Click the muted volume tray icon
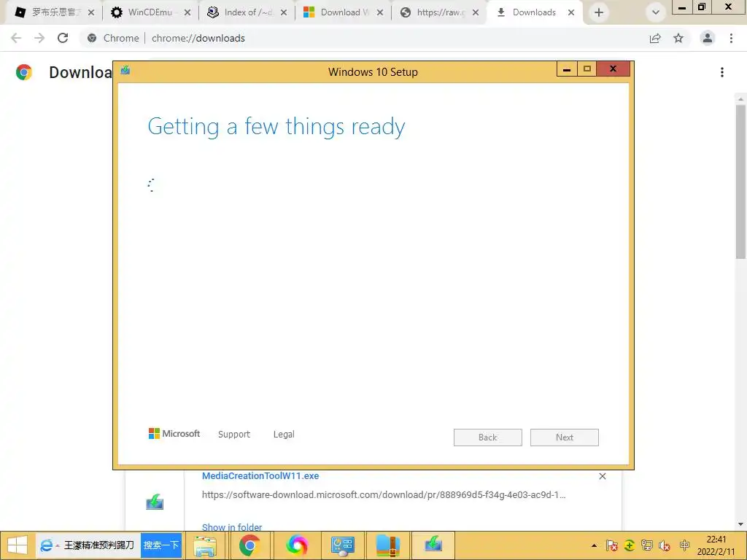This screenshot has width=747, height=560. coord(664,545)
